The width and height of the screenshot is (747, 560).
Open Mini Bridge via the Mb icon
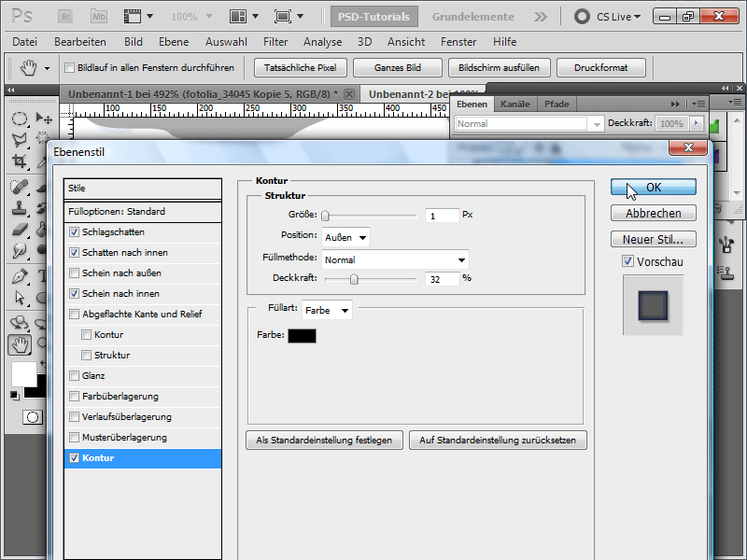point(99,17)
